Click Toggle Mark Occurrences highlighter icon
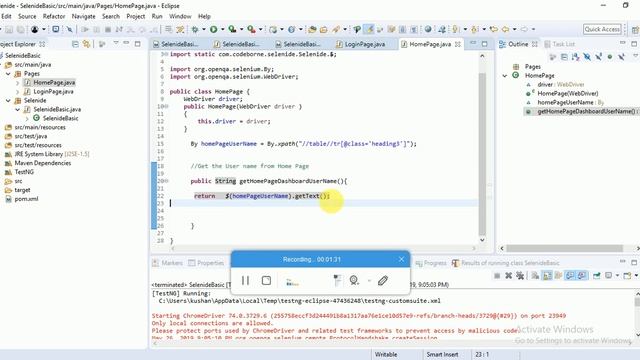Image resolution: width=640 pixels, height=360 pixels. pyautogui.click(x=369, y=29)
